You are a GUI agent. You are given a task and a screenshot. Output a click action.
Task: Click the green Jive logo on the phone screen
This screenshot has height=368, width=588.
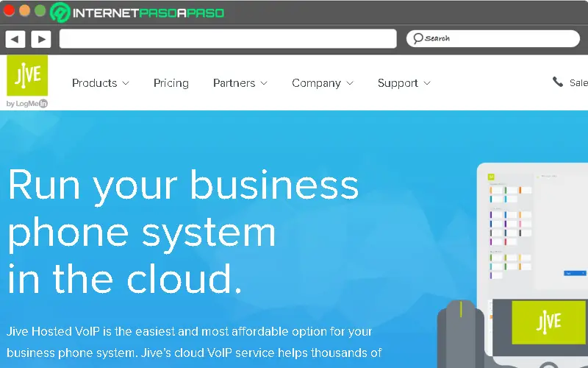[548, 322]
